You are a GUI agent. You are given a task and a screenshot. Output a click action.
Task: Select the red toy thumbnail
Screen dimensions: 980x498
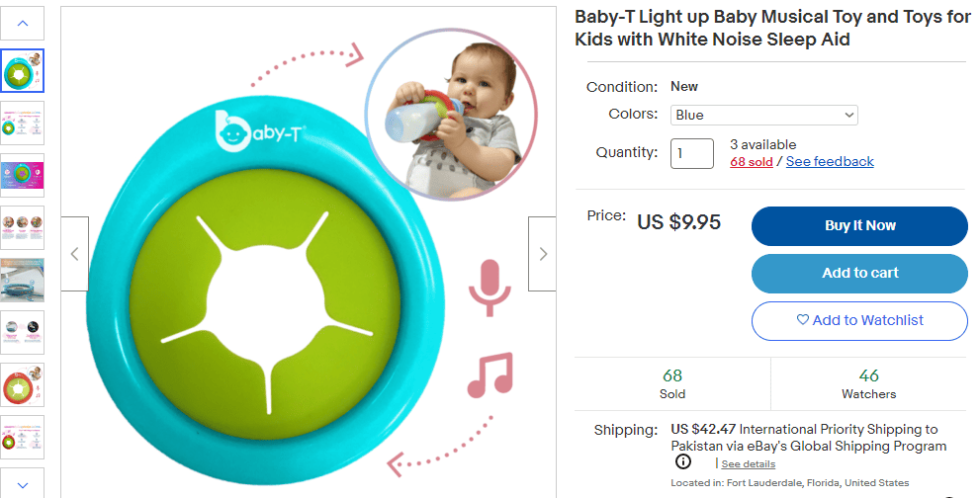point(23,385)
